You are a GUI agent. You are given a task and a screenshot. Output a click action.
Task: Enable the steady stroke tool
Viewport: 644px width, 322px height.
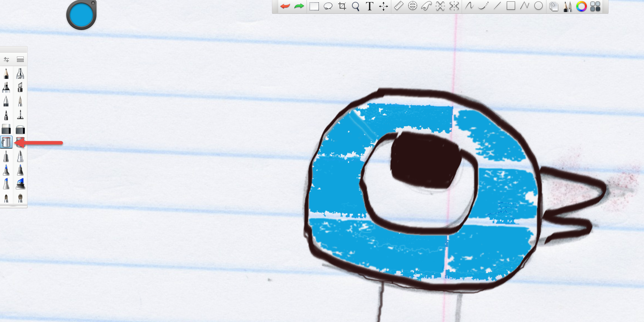pos(469,6)
